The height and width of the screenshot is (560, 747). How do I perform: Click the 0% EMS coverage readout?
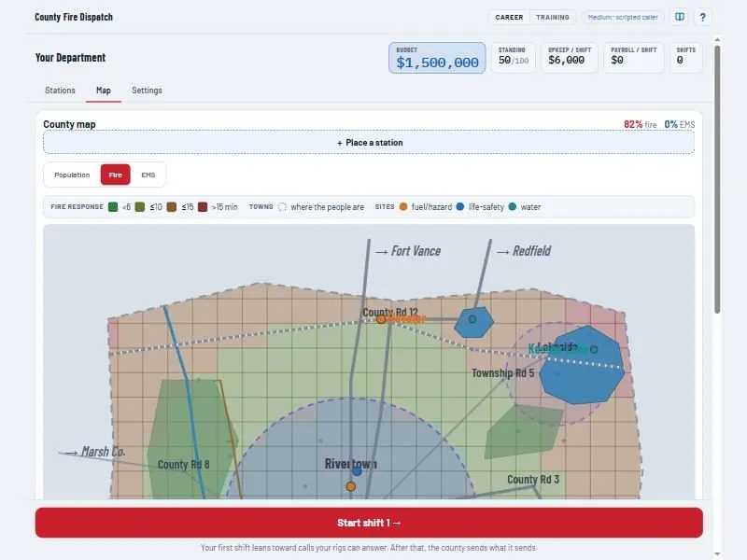[x=680, y=124]
